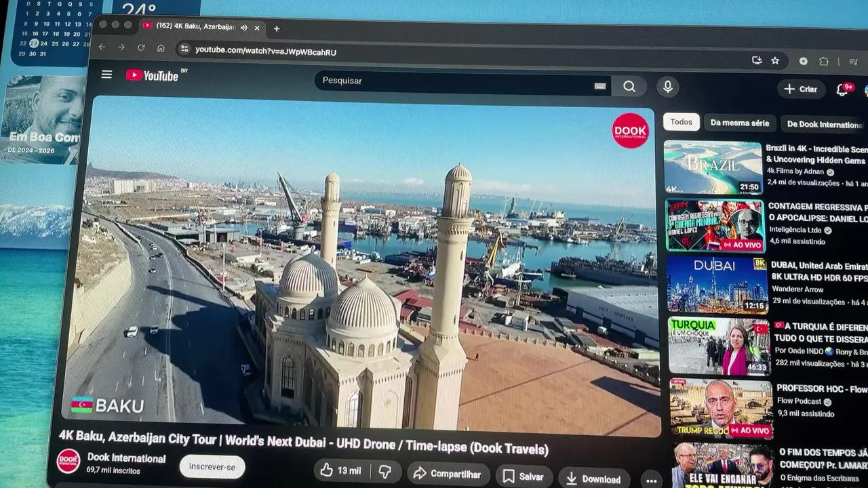Viewport: 868px width, 488px height.
Task: Open the Contagem Regressiva live thumbnail
Action: pos(715,226)
